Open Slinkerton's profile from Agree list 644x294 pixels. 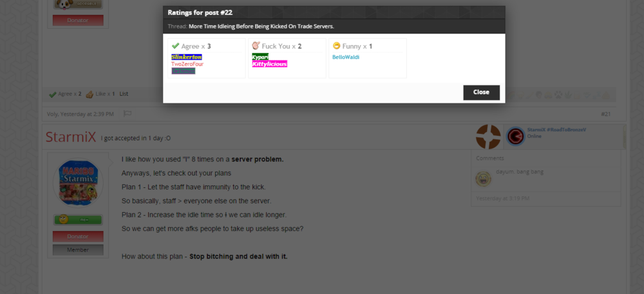pyautogui.click(x=187, y=57)
